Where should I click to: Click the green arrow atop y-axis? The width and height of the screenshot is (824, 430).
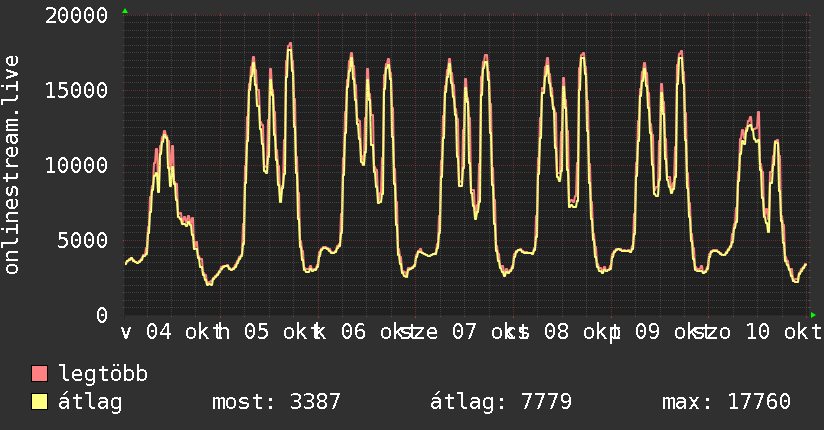tap(125, 11)
